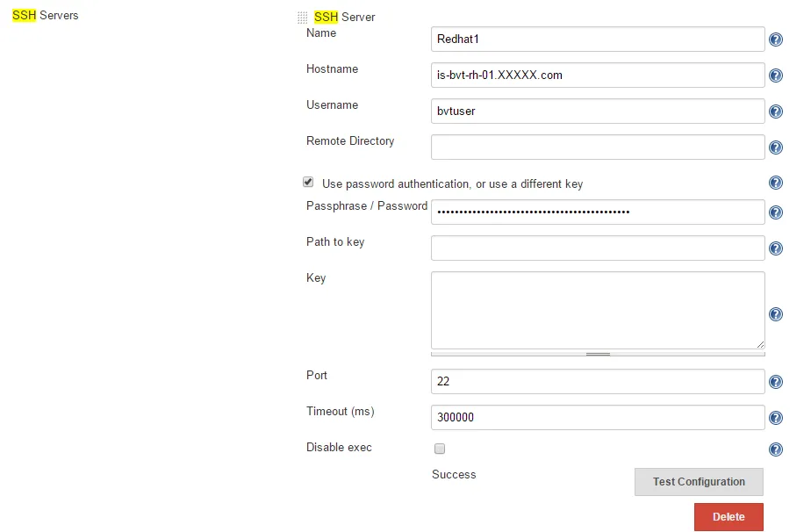Open help for the Hostname field
Viewport: 811px width, 532px height.
pyautogui.click(x=776, y=75)
